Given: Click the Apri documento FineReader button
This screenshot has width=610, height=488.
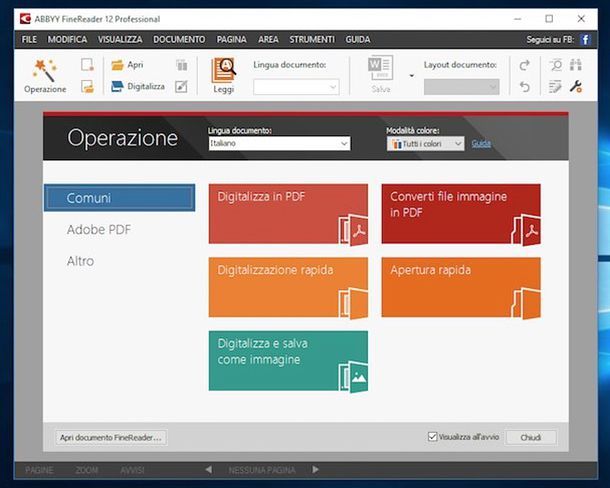Looking at the screenshot, I should point(111,437).
